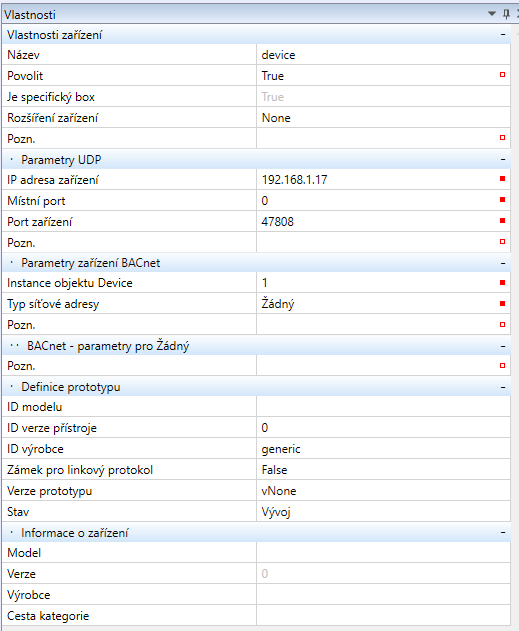Screen dimensions: 519x631
Task: Open the Rozšíření zařízení None value
Action: coord(383,118)
